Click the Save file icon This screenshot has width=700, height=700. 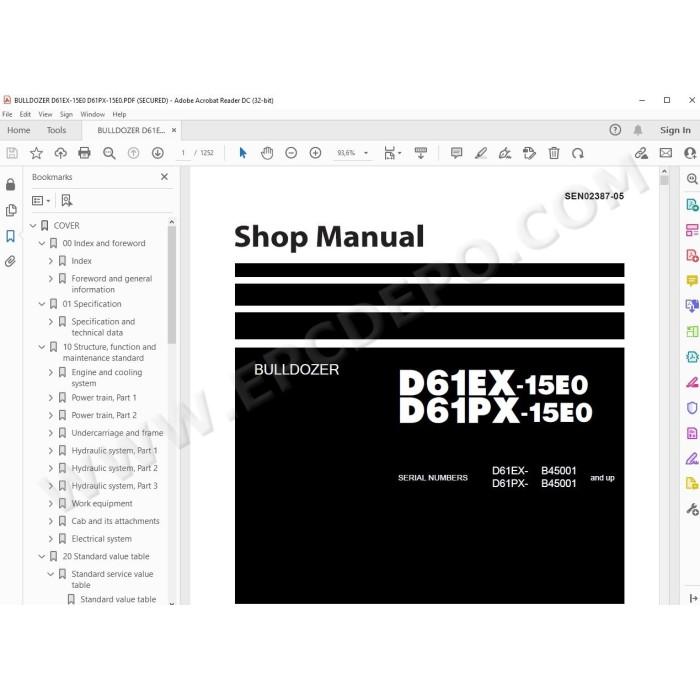coord(12,153)
